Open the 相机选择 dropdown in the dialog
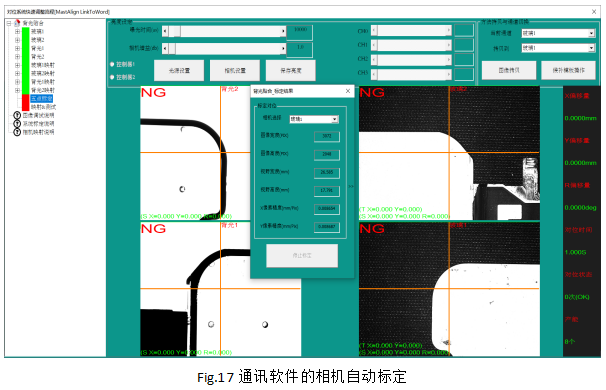 (x=314, y=119)
